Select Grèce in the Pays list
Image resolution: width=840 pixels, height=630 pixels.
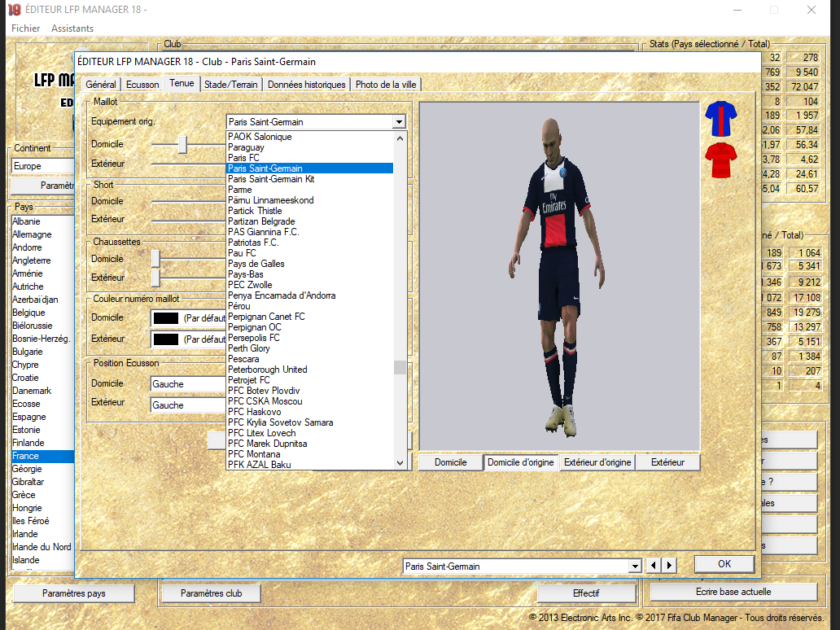tap(43, 495)
